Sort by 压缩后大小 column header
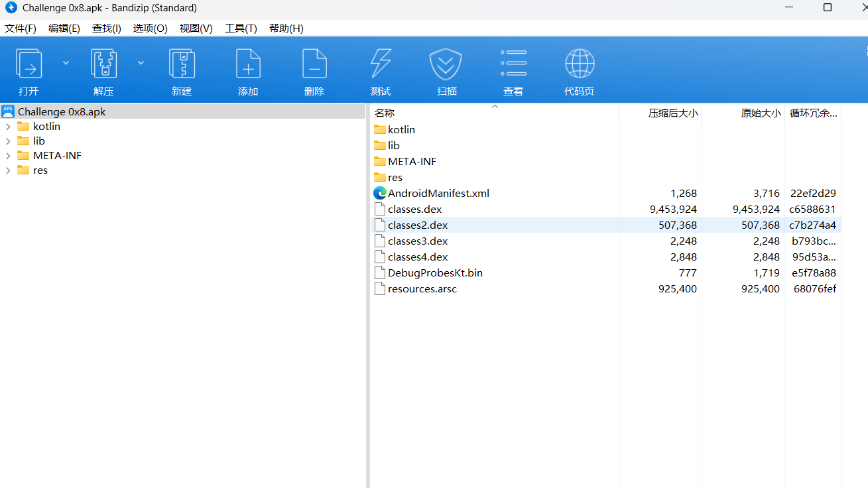This screenshot has height=488, width=868. click(672, 113)
